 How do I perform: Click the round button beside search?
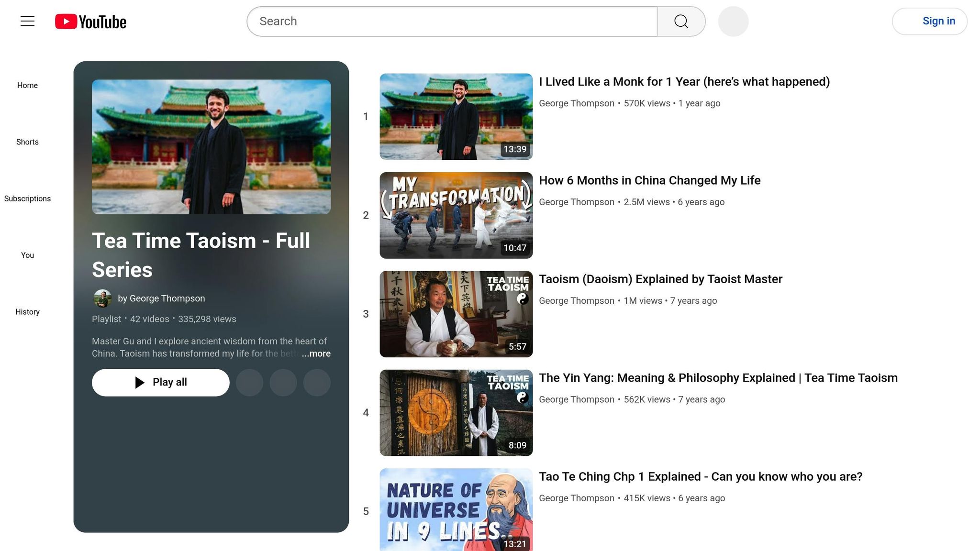[x=733, y=22]
